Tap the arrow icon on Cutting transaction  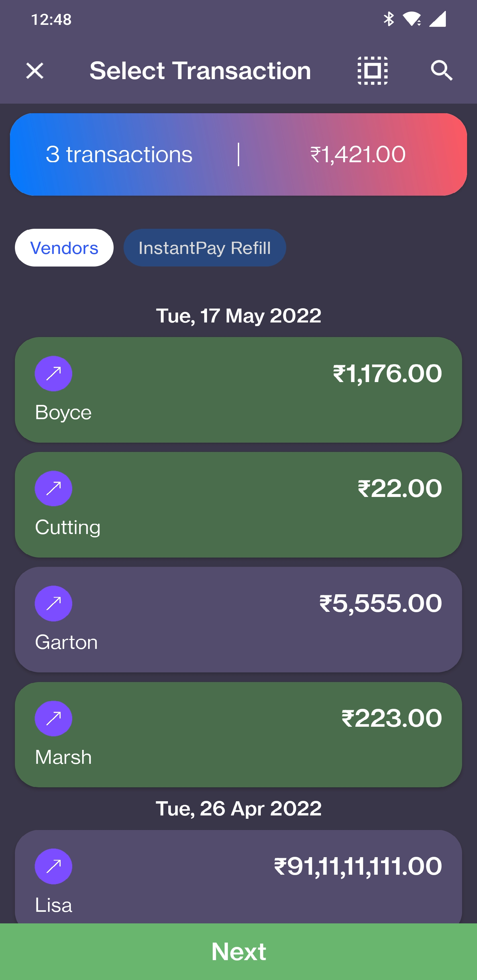pyautogui.click(x=53, y=488)
